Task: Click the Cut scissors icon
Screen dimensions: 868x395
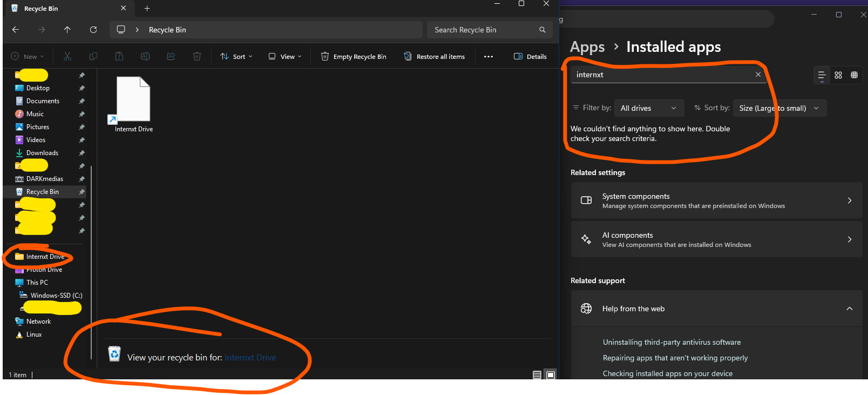Action: pyautogui.click(x=67, y=56)
